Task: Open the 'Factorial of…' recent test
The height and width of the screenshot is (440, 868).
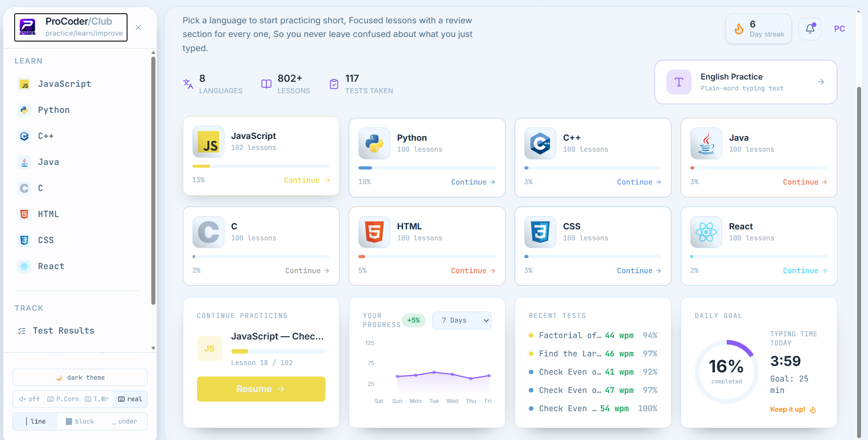Action: pos(593,335)
